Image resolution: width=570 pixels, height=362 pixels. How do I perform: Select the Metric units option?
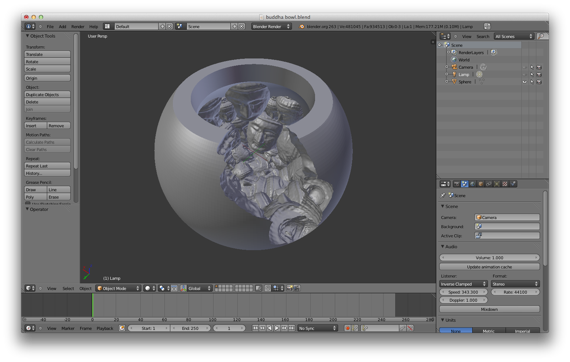point(489,331)
